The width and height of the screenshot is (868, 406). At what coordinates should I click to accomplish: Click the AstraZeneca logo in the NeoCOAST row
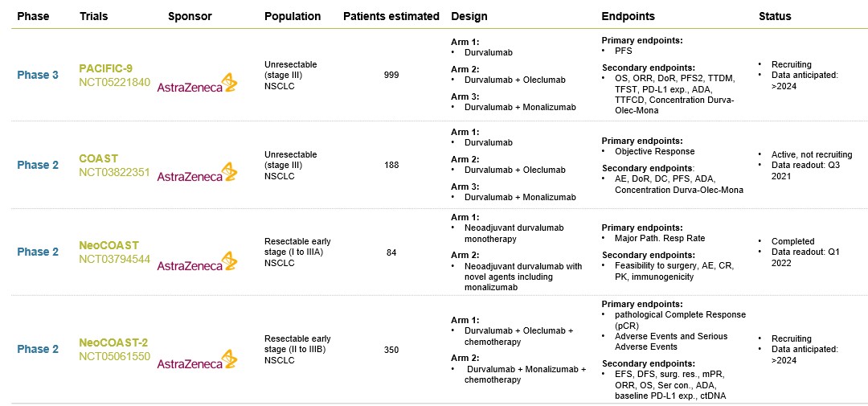coord(197,262)
